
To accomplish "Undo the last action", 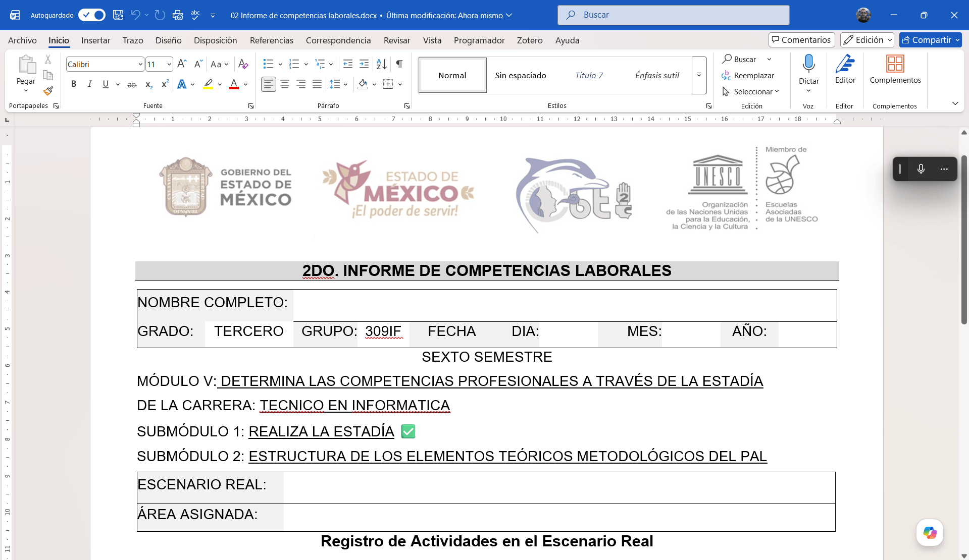I will (135, 15).
